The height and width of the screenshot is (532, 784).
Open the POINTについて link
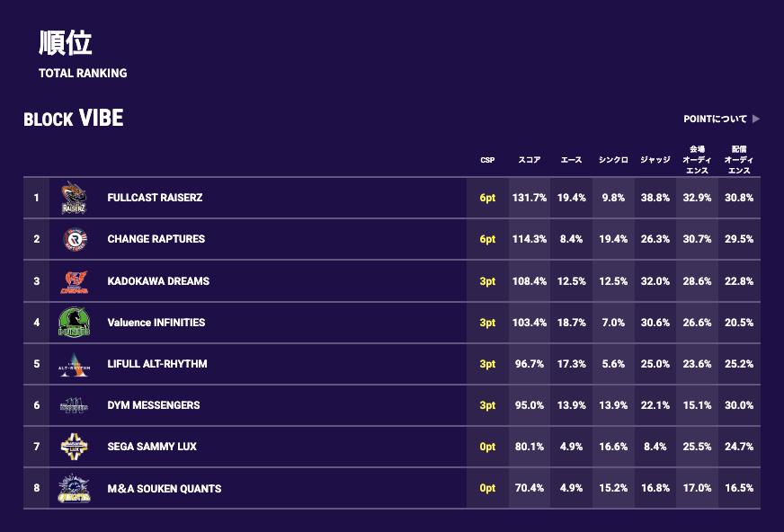(715, 119)
